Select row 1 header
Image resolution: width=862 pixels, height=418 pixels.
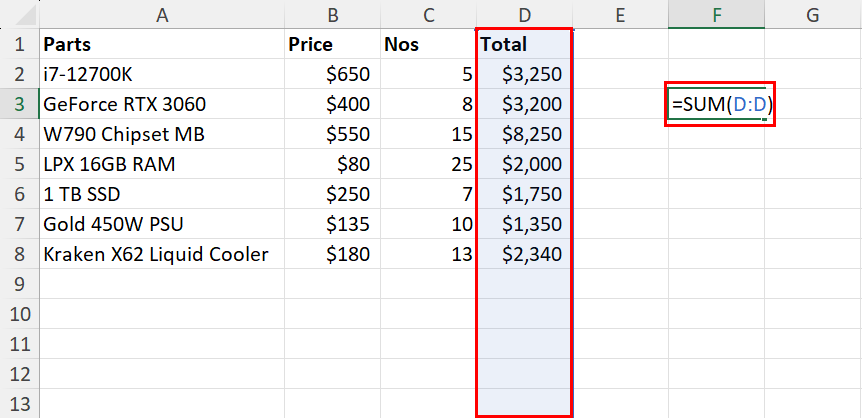[20, 44]
